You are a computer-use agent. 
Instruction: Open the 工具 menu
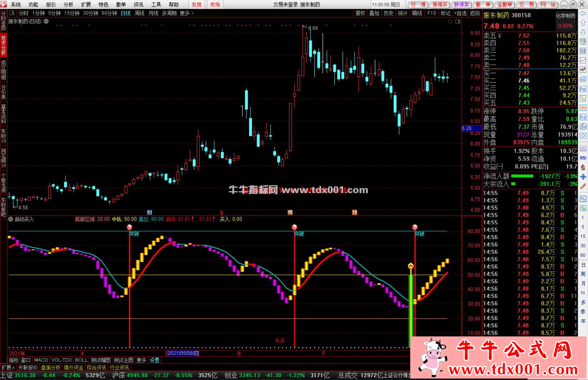[156, 5]
